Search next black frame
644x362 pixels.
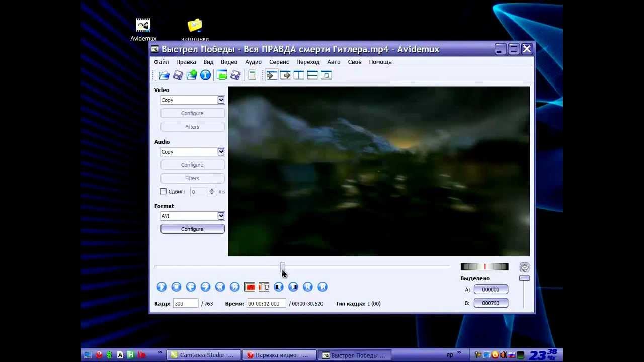tap(293, 287)
